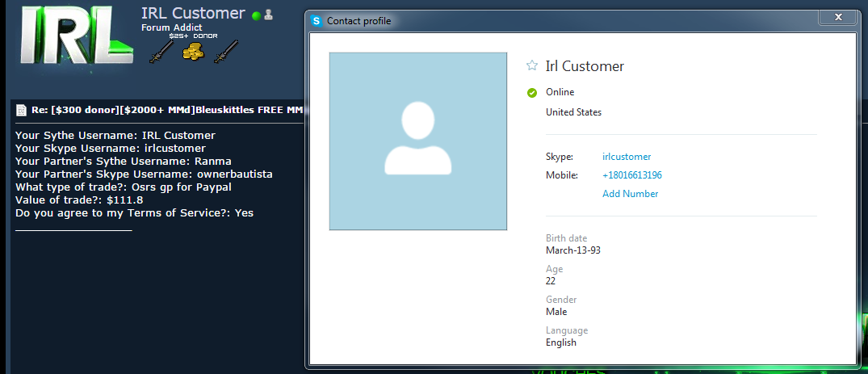Click the Online status text
The image size is (868, 374).
[560, 92]
